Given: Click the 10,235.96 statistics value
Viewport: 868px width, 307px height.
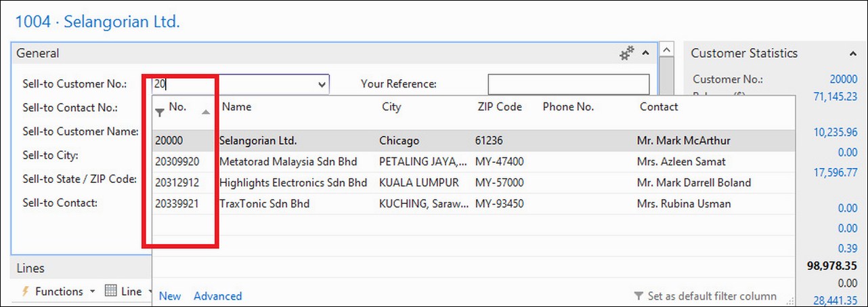Looking at the screenshot, I should [x=836, y=133].
